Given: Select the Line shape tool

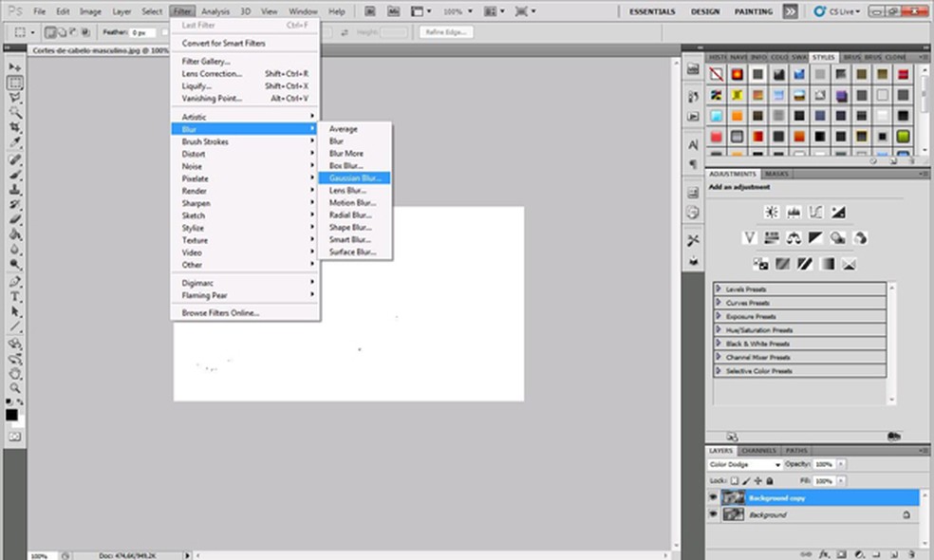Looking at the screenshot, I should 15,327.
